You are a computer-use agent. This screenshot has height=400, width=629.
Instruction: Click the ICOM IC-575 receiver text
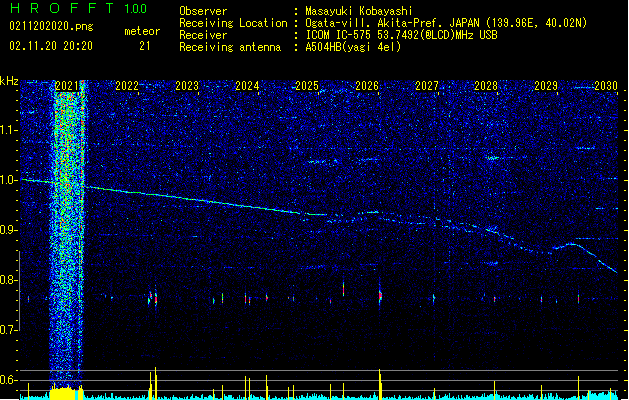401,35
